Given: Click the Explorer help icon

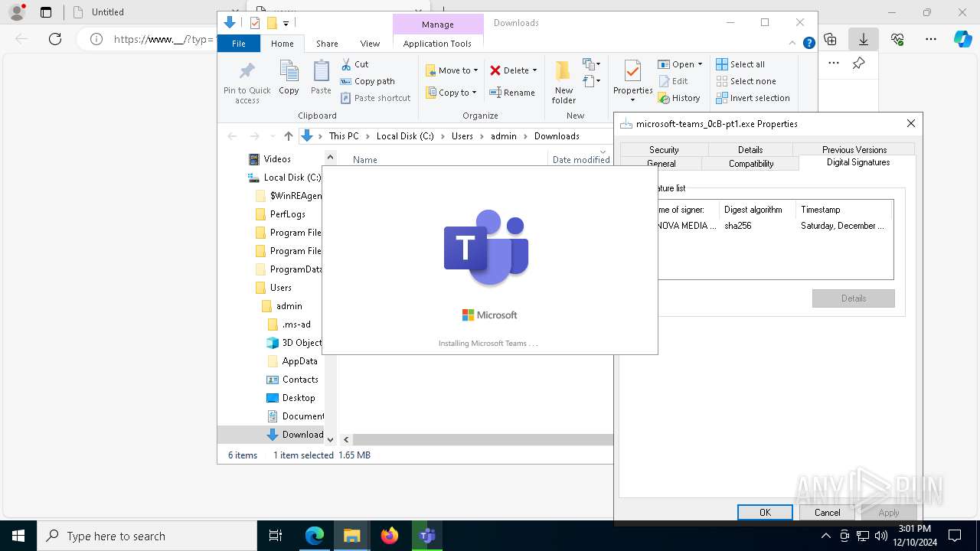Looking at the screenshot, I should [x=808, y=44].
